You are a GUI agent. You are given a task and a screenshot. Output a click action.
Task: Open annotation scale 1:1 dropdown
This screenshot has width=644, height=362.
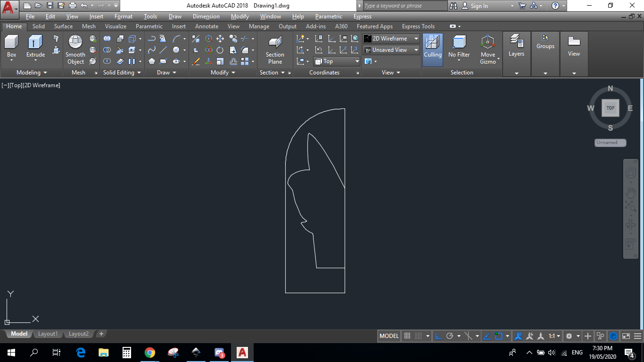pyautogui.click(x=554, y=336)
